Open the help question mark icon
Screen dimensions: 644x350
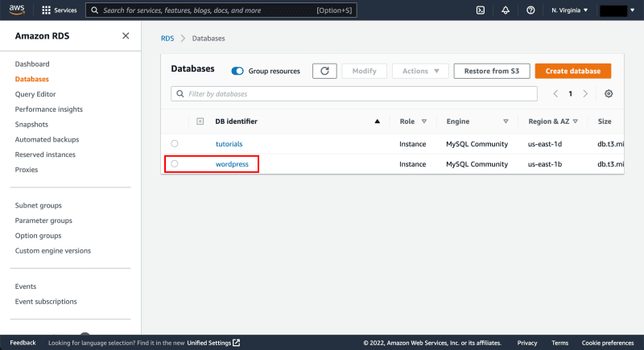pyautogui.click(x=530, y=10)
